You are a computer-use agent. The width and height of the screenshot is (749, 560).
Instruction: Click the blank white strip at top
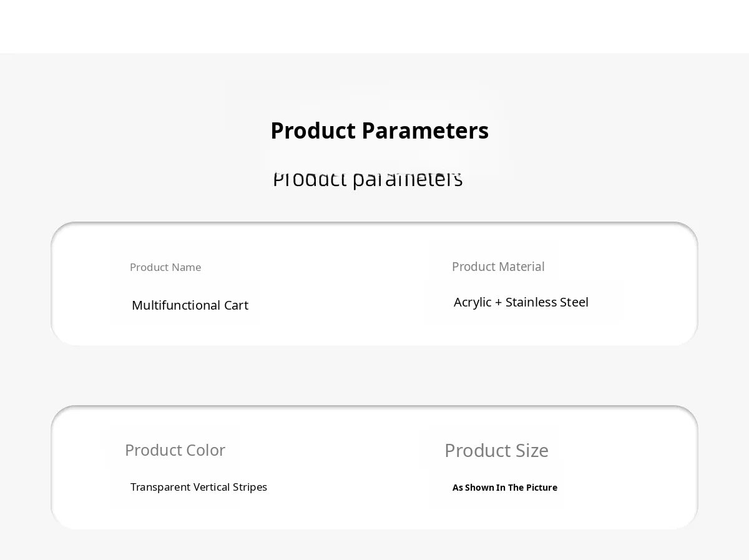(374, 26)
